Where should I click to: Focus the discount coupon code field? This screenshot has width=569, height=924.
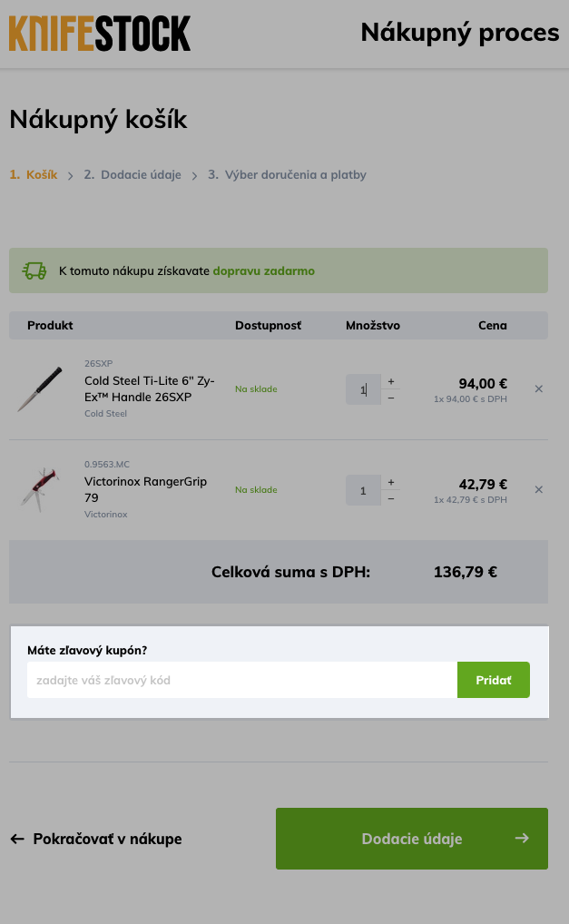(241, 680)
